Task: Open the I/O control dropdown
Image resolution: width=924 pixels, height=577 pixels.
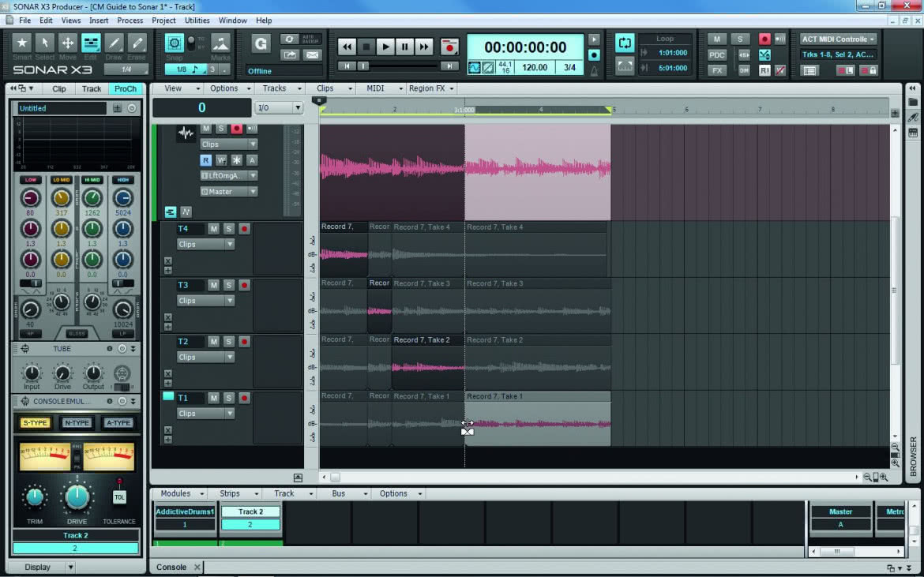Action: pyautogui.click(x=279, y=108)
